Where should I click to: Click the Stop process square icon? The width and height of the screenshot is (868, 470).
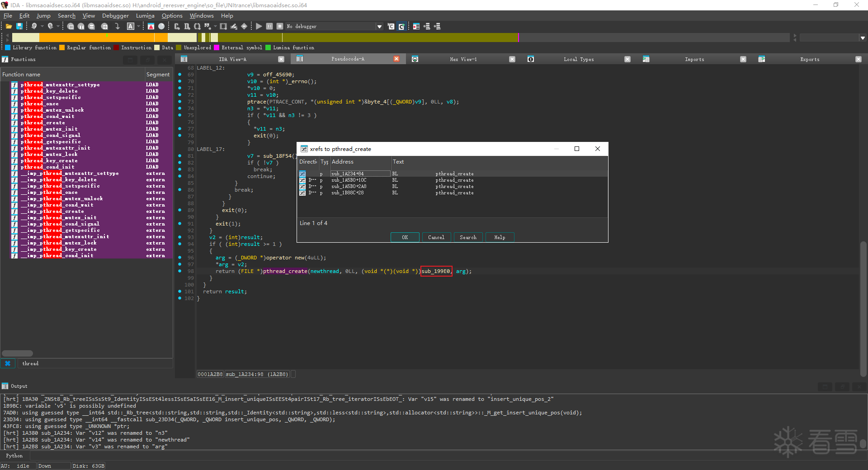(x=280, y=26)
